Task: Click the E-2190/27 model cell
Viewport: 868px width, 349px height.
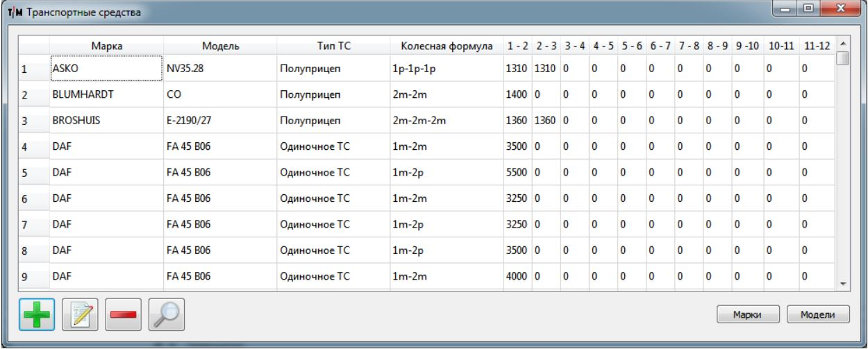Action: [x=220, y=120]
